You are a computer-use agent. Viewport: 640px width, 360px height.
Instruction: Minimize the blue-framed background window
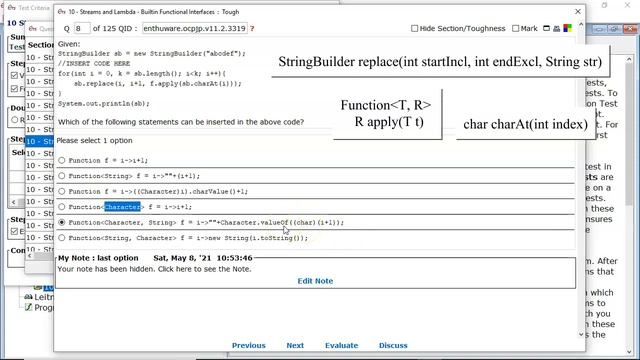click(x=599, y=29)
